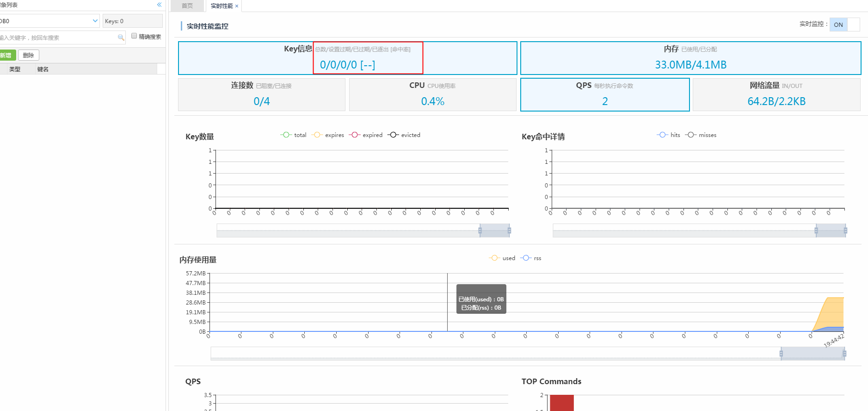Click the 键名 column header
This screenshot has height=411, width=868.
43,69
